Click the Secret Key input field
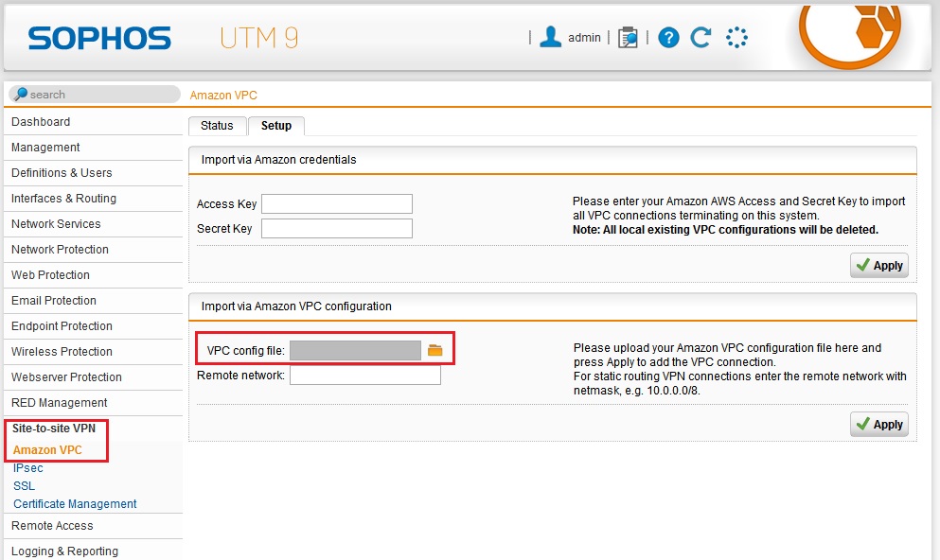940x560 pixels. [337, 228]
